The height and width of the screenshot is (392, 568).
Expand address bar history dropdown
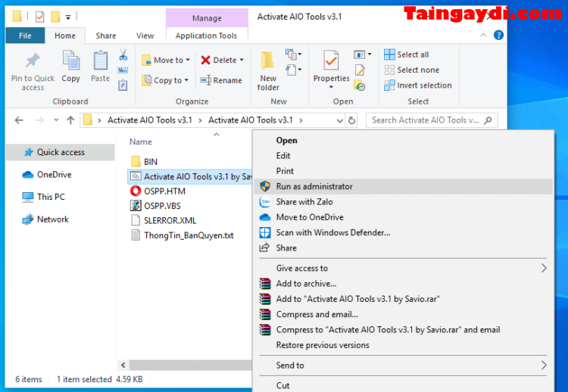339,120
